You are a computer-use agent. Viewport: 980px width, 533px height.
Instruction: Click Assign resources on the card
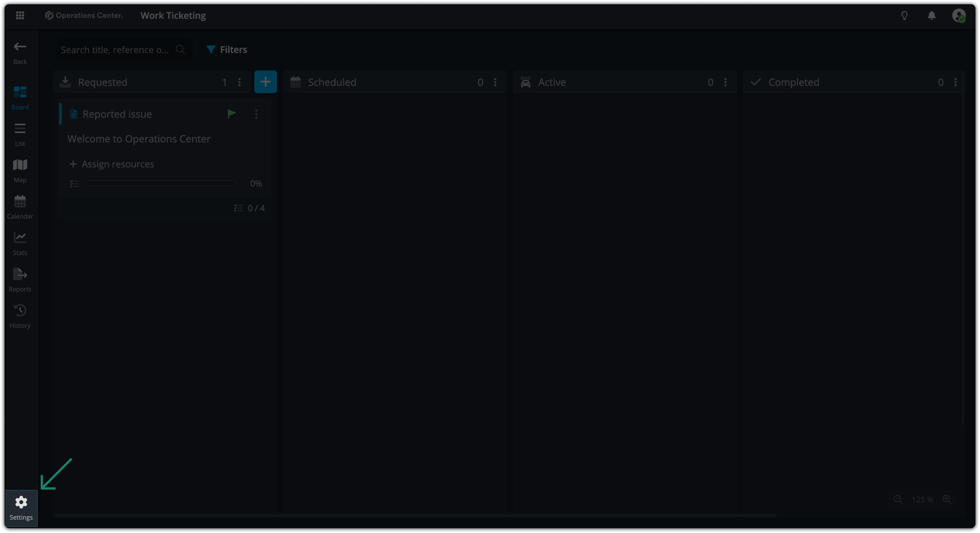click(112, 164)
